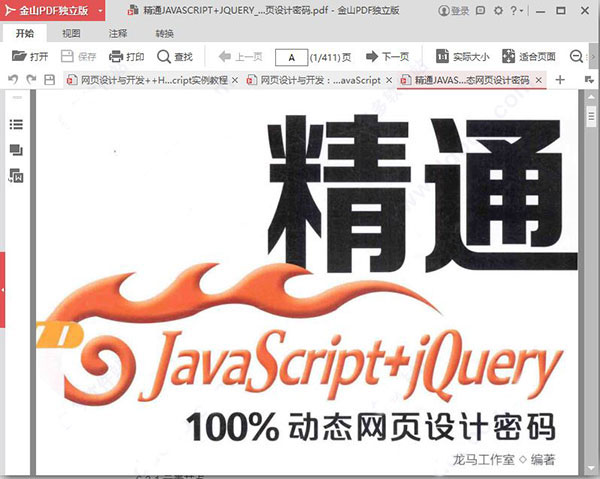This screenshot has height=479, width=600.
Task: Go to next page with 下一页
Action: [387, 57]
